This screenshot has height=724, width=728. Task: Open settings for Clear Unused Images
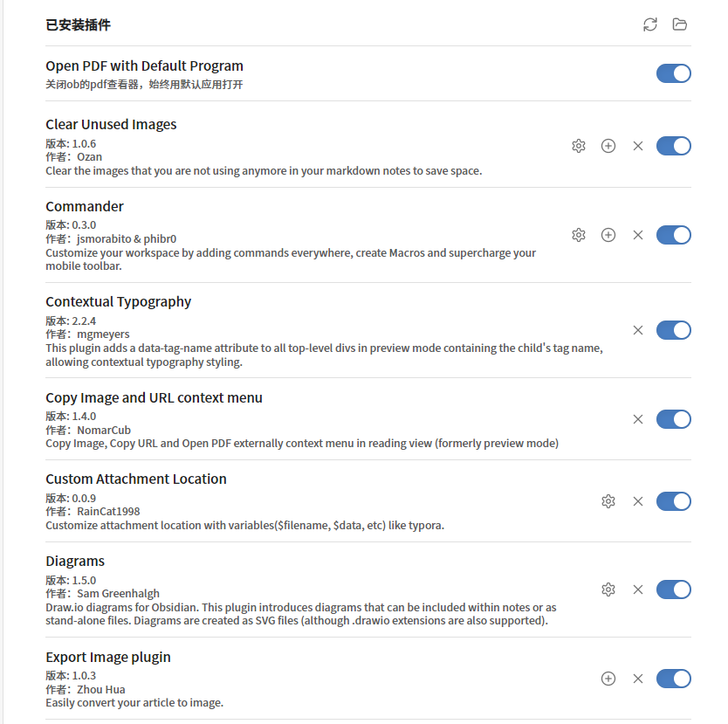[579, 146]
